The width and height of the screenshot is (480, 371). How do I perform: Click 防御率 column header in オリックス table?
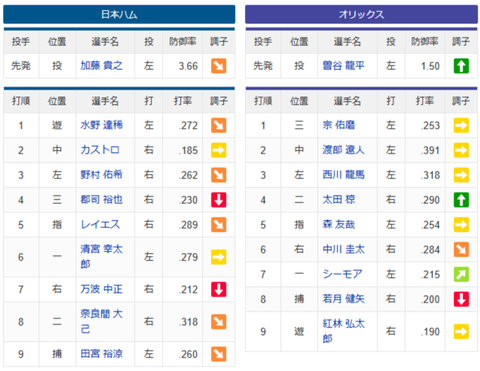pyautogui.click(x=425, y=42)
